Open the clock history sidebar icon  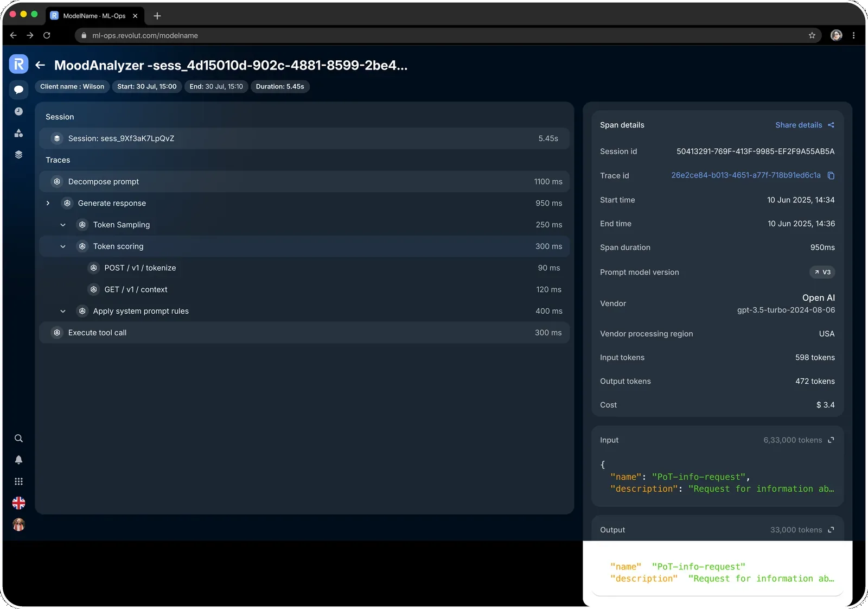[x=18, y=111]
